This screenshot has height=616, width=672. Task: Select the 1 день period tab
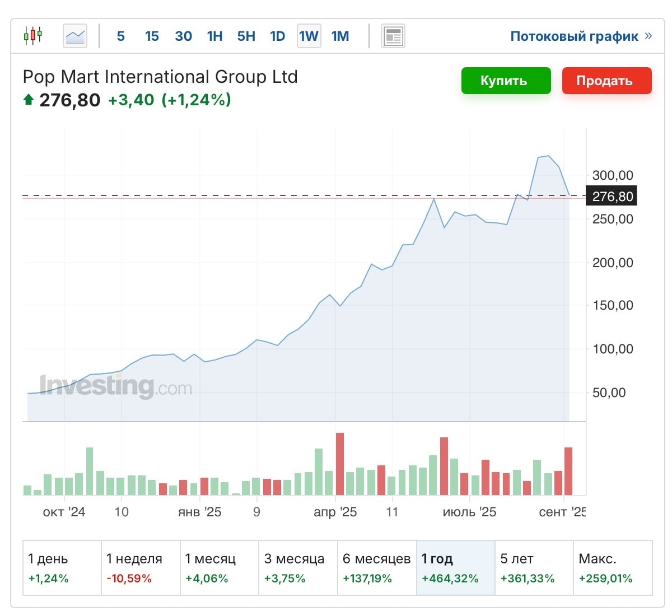click(62, 567)
